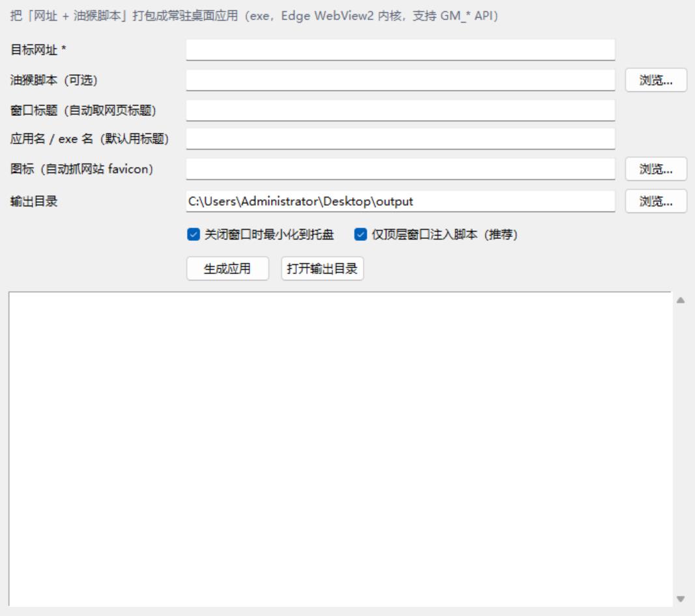The image size is (695, 616).
Task: Open output folder with 打开输出目录
Action: coord(322,268)
